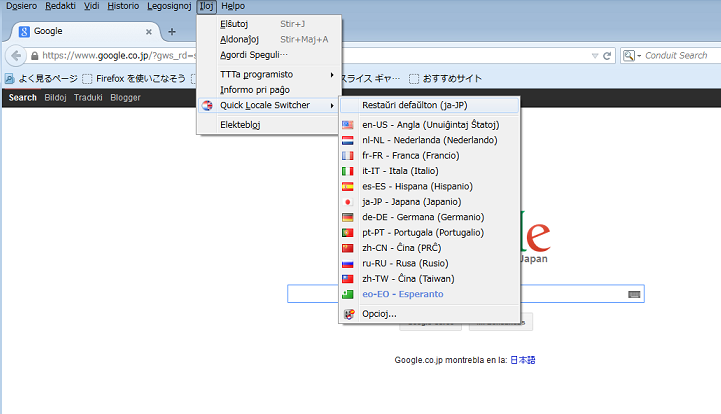Select Elŝutoj from Iloj menu
The height and width of the screenshot is (414, 721).
click(269, 24)
